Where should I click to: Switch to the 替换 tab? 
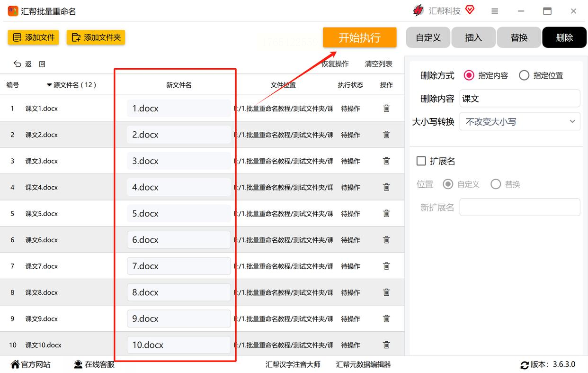tap(519, 37)
